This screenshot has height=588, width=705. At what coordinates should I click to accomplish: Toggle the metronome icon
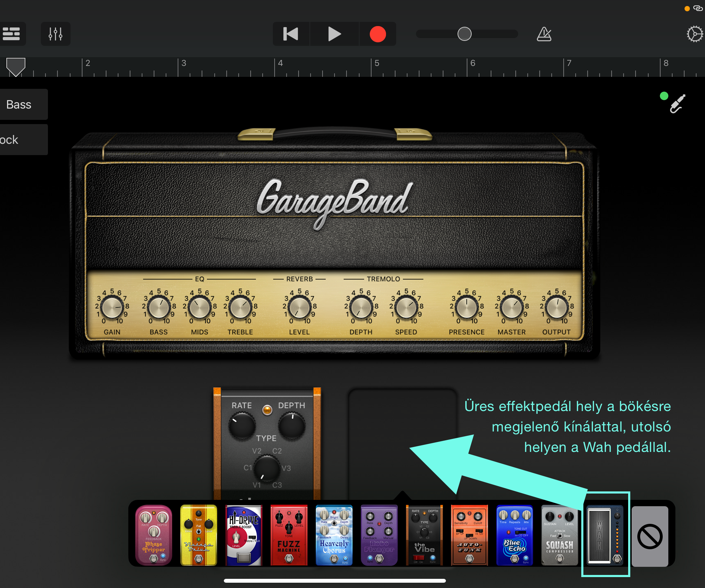click(x=544, y=34)
